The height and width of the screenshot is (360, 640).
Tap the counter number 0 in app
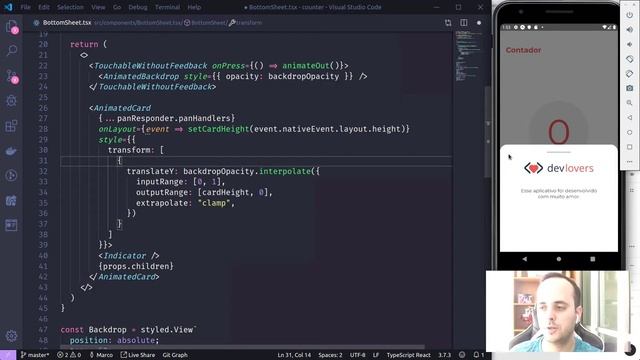[x=558, y=131]
